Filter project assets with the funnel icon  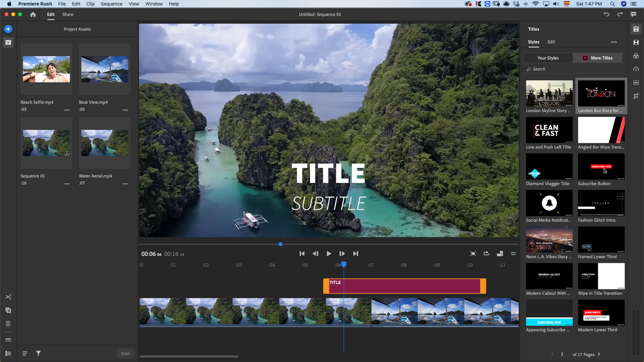pyautogui.click(x=39, y=353)
